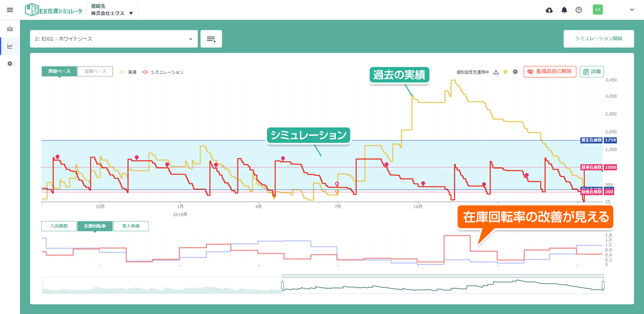Click the help question mark icon

[579, 10]
